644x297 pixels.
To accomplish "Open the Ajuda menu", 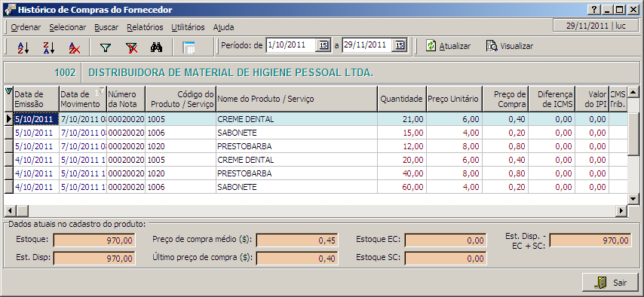I will click(223, 28).
